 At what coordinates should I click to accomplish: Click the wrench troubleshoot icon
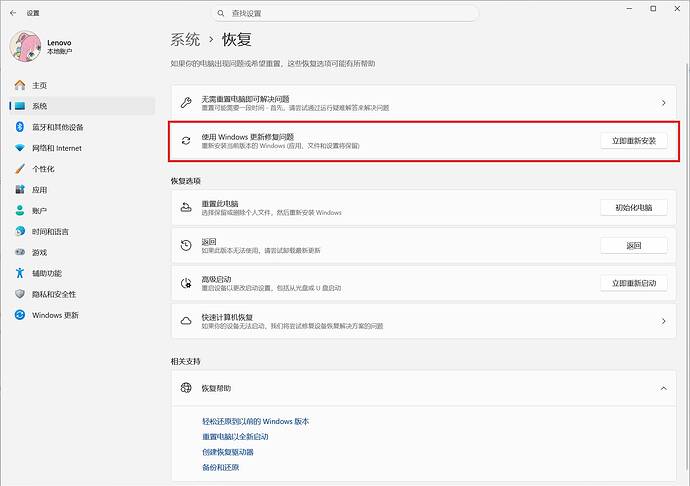click(x=186, y=103)
